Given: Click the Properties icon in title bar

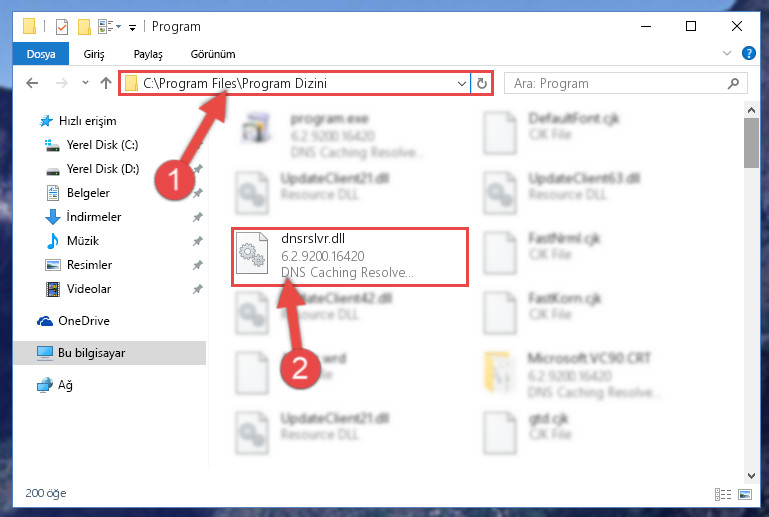Looking at the screenshot, I should [x=62, y=26].
